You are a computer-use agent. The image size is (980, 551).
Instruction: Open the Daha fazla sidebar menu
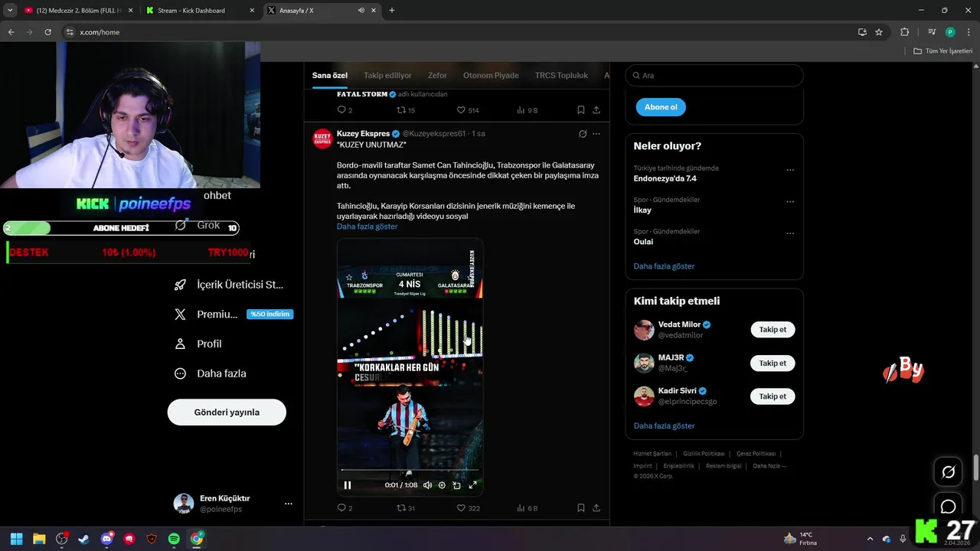pyautogui.click(x=211, y=373)
